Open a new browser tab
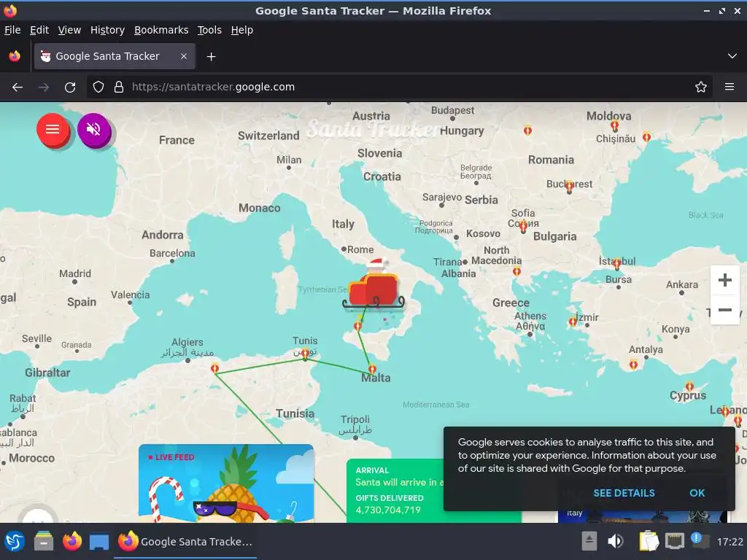This screenshot has height=560, width=747. pyautogui.click(x=211, y=57)
